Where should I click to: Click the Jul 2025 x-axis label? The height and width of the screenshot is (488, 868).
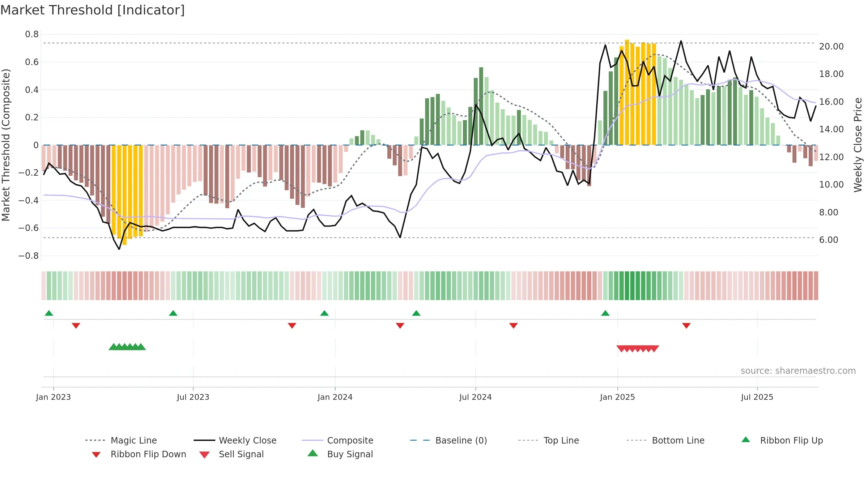click(757, 397)
